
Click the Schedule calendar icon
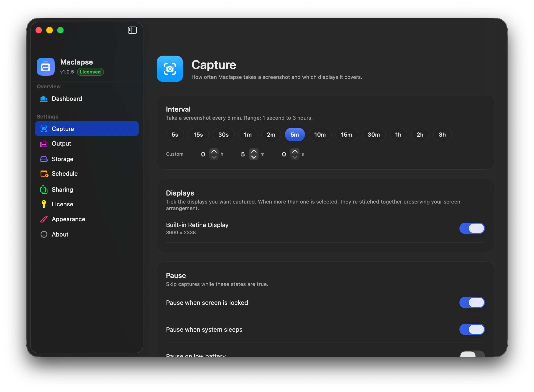44,174
